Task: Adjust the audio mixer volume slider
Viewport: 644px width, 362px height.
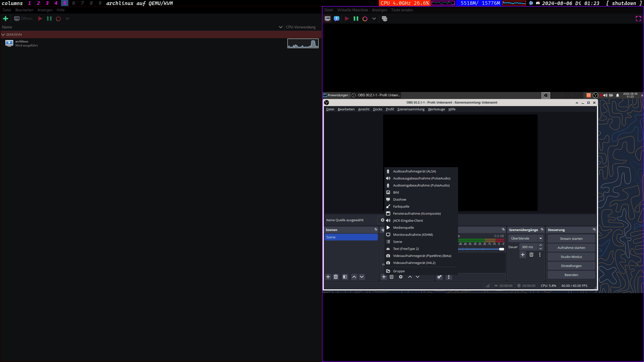Action: pos(481,249)
